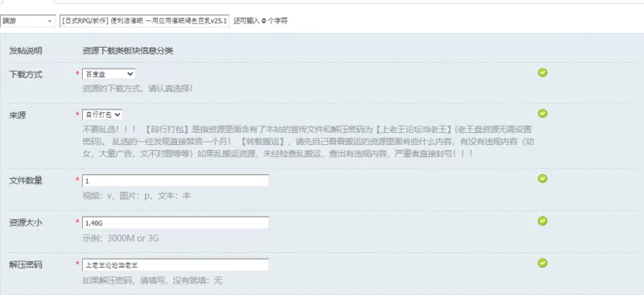Click the 资源下载类板块信息分类 heading text
644x295 pixels.
point(128,51)
